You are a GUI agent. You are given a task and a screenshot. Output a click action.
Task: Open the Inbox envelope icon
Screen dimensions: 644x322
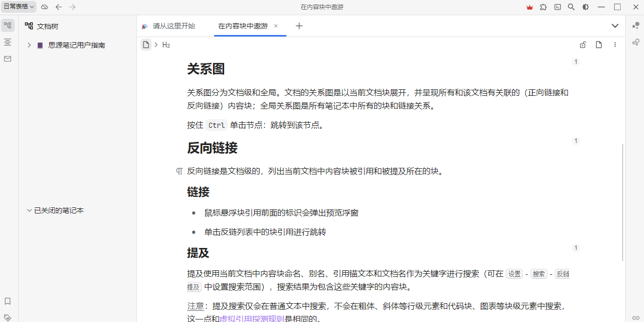pos(8,59)
